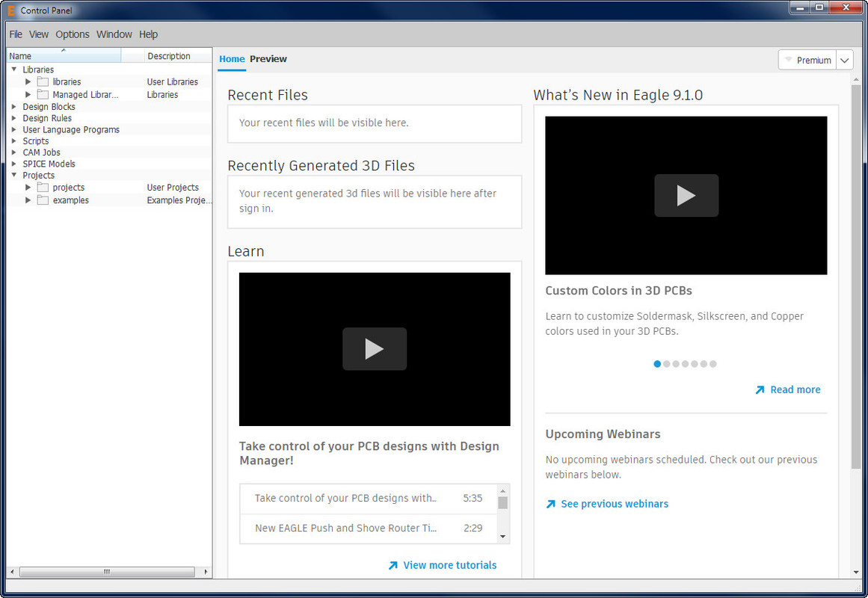
Task: Select the User Language Programs tree item
Action: [x=71, y=129]
